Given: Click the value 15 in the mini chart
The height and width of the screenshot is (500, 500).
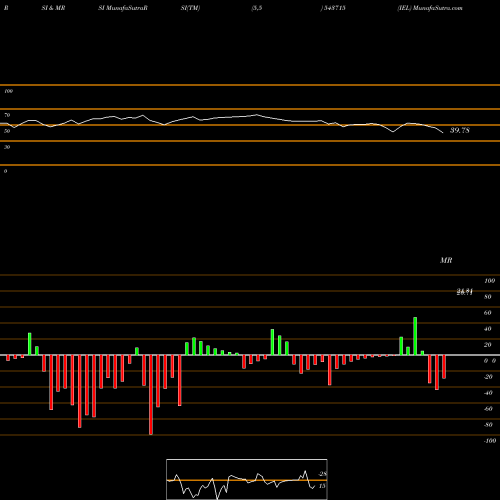Looking at the screenshot, I should tap(322, 486).
